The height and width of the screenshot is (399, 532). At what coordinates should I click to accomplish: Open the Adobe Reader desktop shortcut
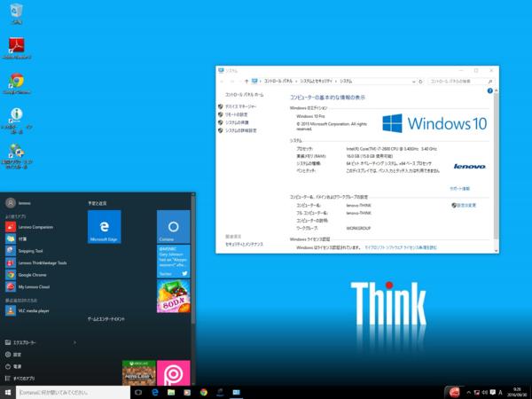tap(17, 48)
